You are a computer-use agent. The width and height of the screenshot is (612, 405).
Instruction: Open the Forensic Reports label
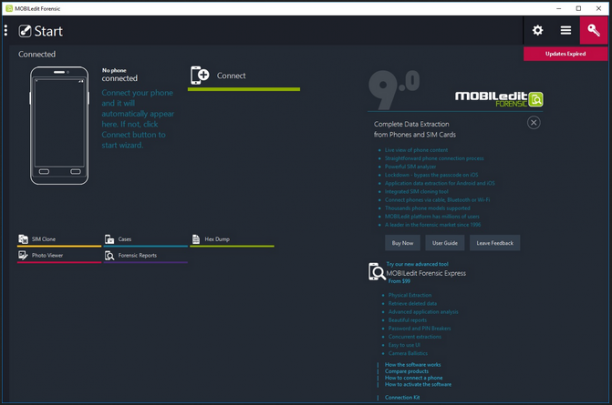pos(137,256)
